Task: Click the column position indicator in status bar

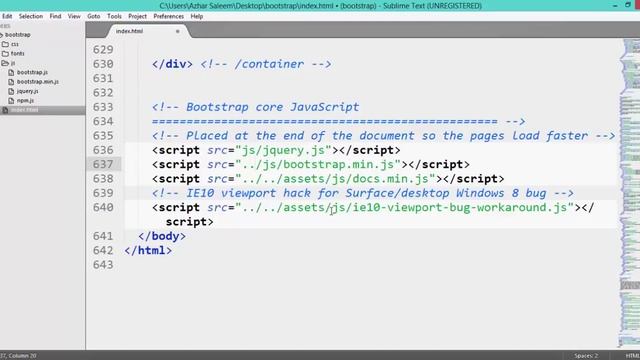Action: [18, 356]
